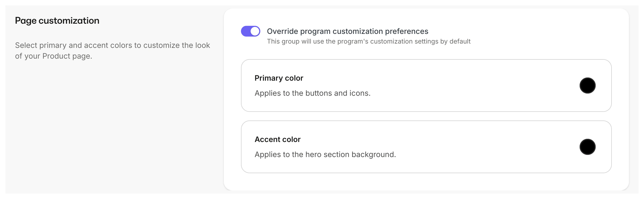Image resolution: width=644 pixels, height=199 pixels.
Task: Click the Page customization title
Action: click(x=57, y=20)
